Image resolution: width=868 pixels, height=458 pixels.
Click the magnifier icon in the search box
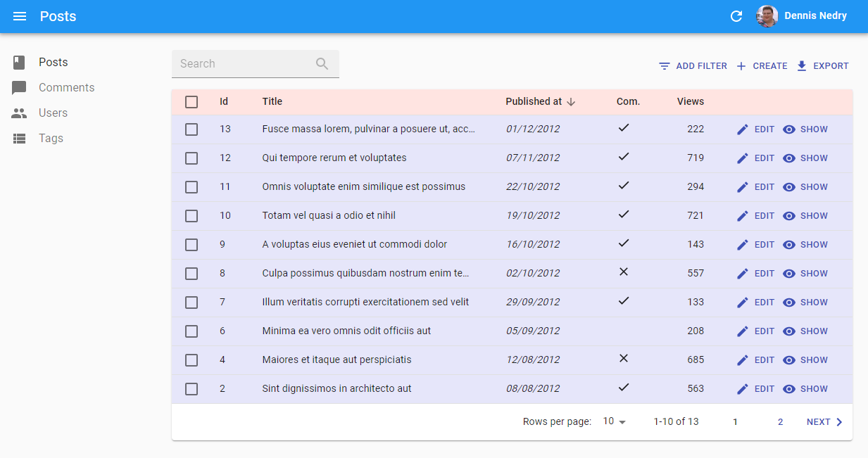point(322,64)
